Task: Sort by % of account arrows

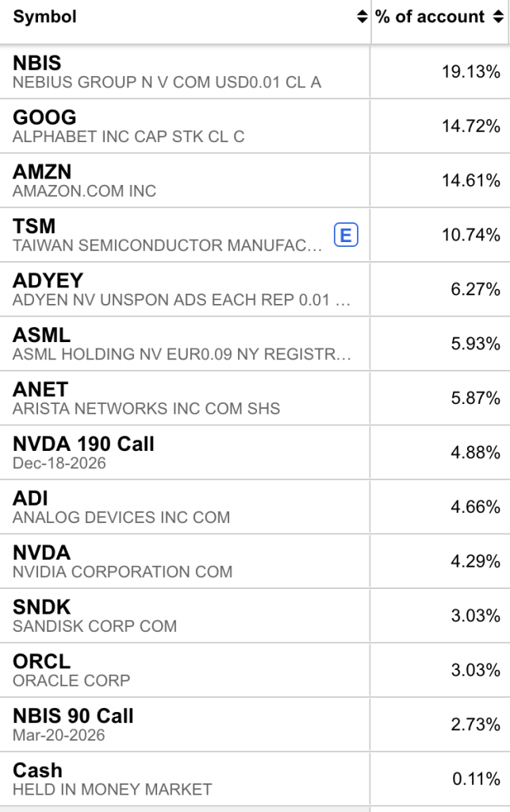Action: pyautogui.click(x=498, y=17)
